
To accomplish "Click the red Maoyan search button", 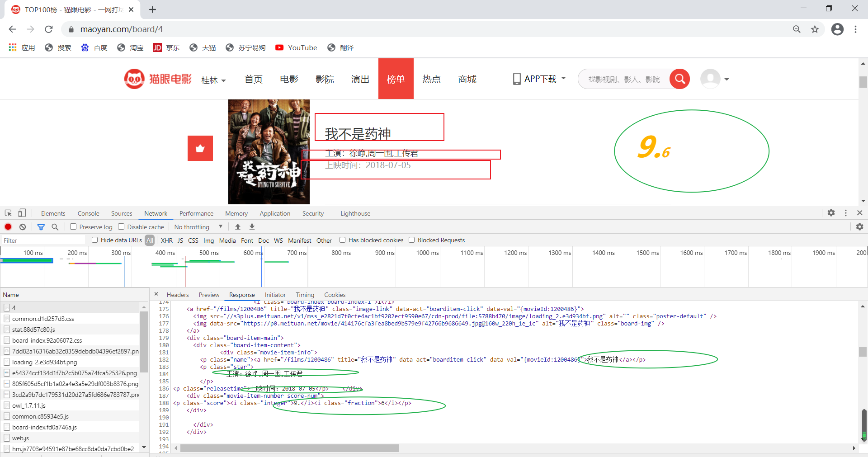I will (679, 79).
